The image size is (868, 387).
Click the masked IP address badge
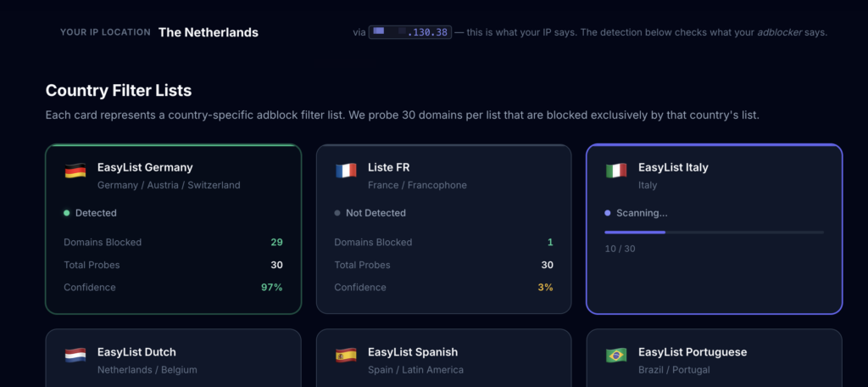coord(409,32)
